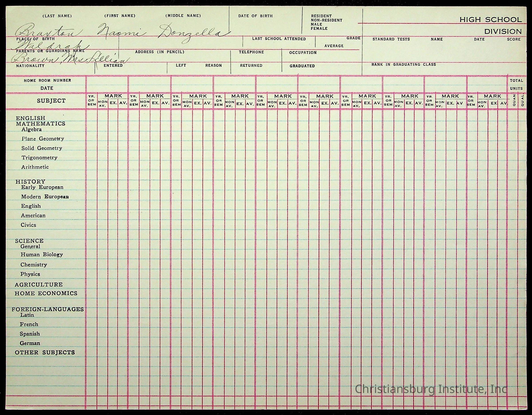Click the SUBJECT column header
This screenshot has height=415, width=532.
pyautogui.click(x=51, y=101)
